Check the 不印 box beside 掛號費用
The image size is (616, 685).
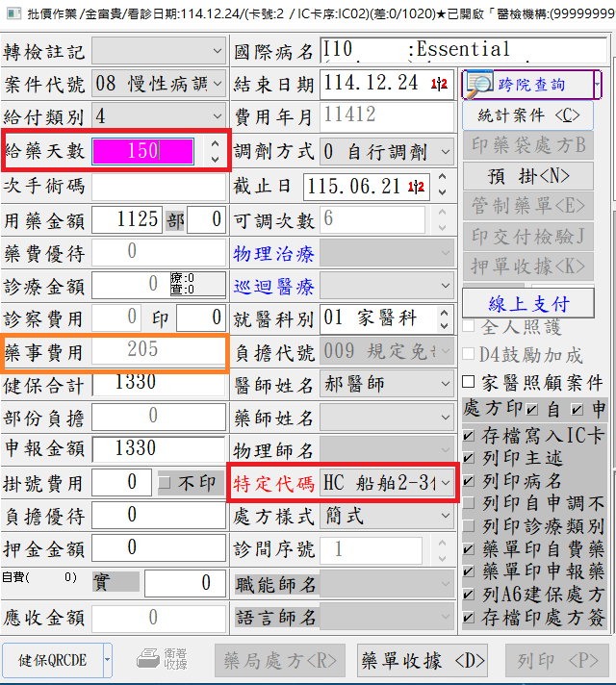(x=164, y=482)
